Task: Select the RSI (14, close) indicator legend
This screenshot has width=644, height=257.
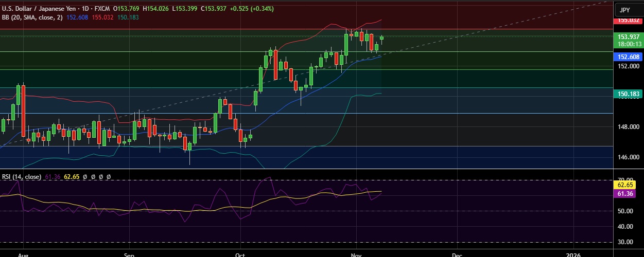Action: pos(22,176)
